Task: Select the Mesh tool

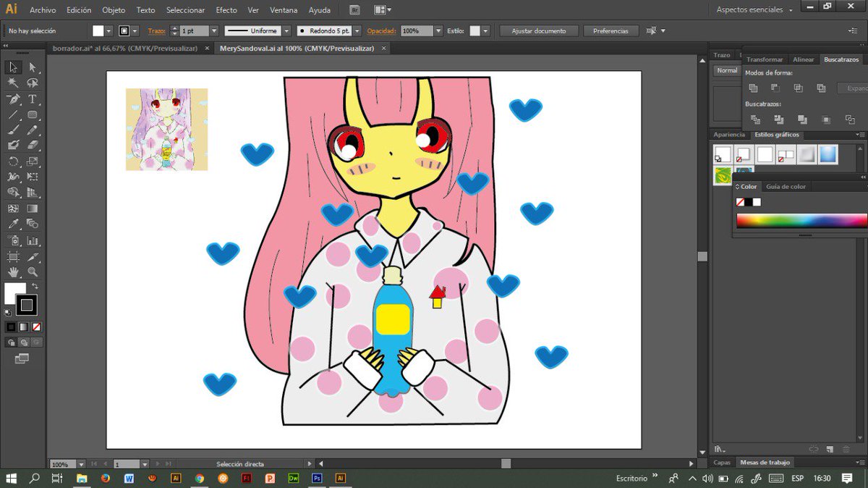Action: (x=13, y=209)
